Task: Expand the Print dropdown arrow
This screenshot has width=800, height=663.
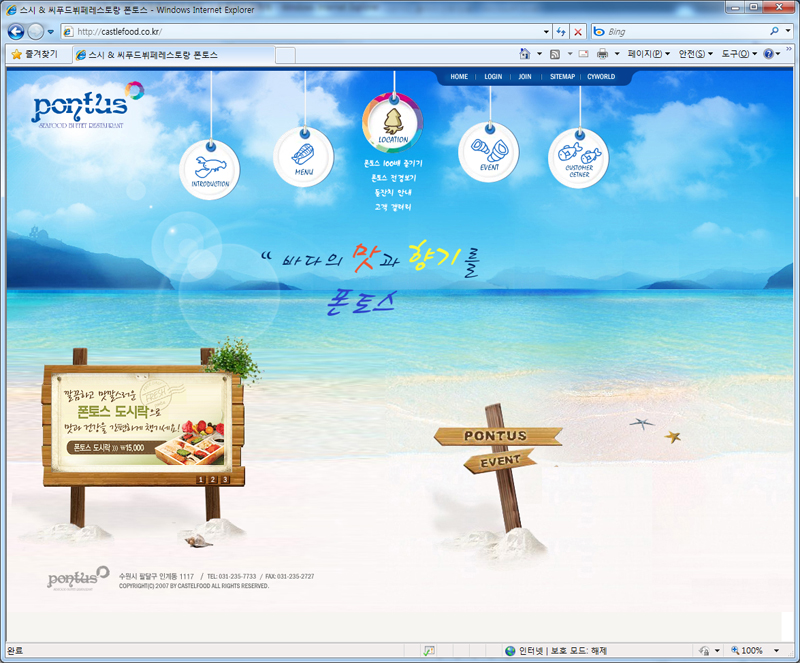Action: point(617,54)
